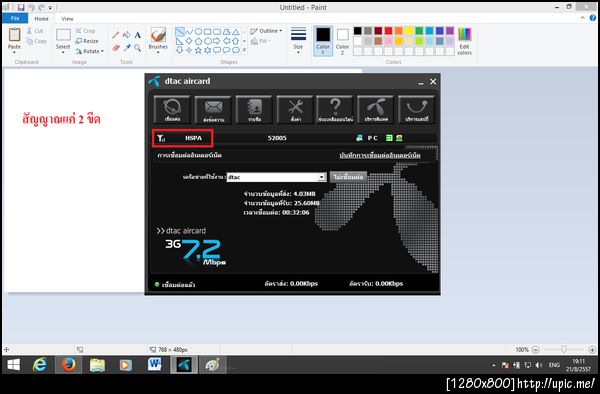600x394 pixels.
Task: Collapse the Paint ribbon with chevron
Action: tap(582, 18)
